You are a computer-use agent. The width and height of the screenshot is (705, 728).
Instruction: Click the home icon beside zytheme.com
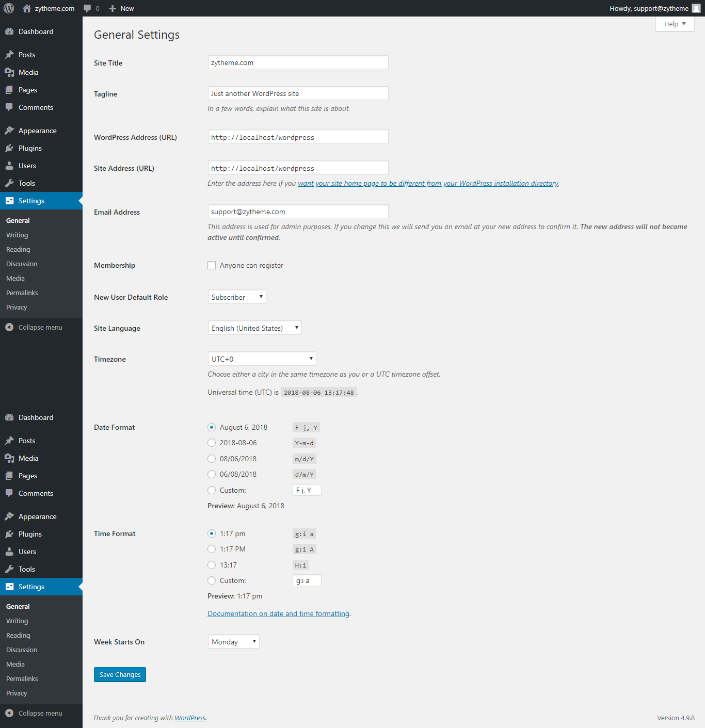(x=27, y=8)
